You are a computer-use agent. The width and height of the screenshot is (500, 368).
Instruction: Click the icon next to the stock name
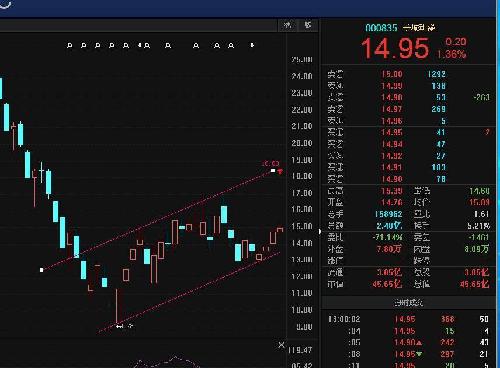(431, 28)
